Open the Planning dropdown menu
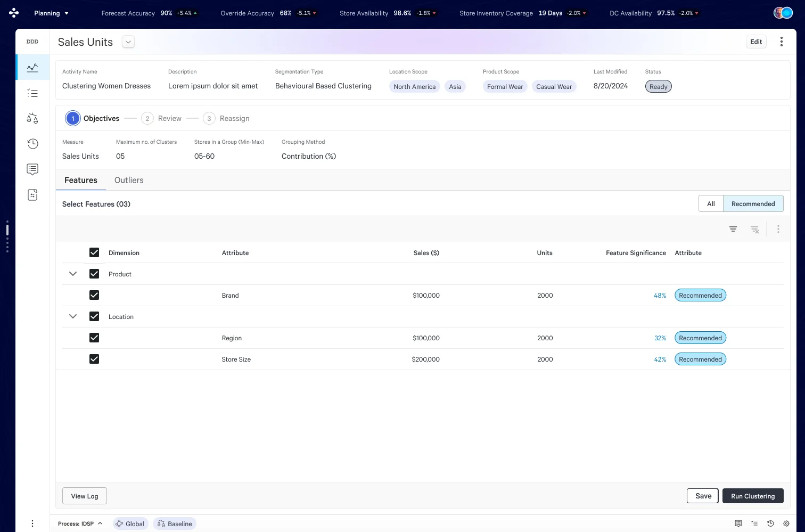Viewport: 805px width, 532px height. coord(51,13)
